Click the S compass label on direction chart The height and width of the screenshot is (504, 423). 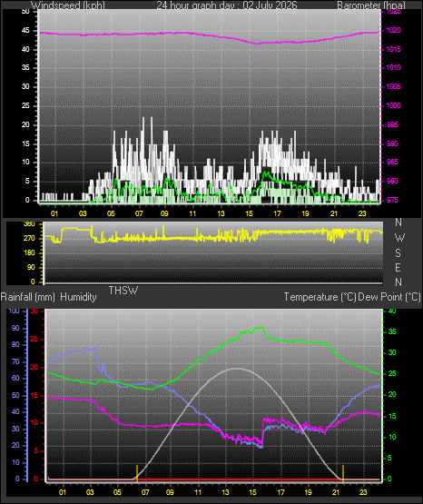(x=398, y=253)
